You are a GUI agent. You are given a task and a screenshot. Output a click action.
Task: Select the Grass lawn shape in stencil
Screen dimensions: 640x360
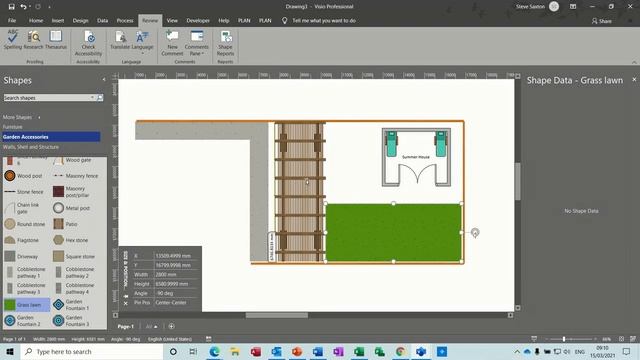[27, 305]
